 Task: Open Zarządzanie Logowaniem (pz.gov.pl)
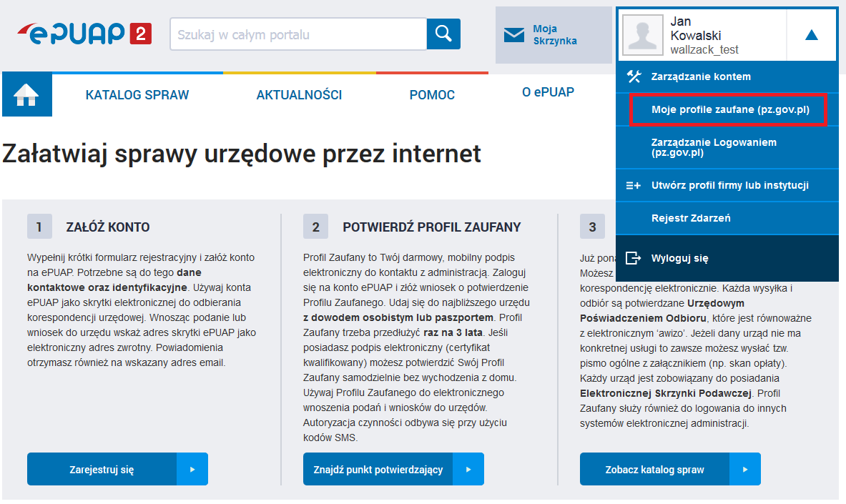727,147
